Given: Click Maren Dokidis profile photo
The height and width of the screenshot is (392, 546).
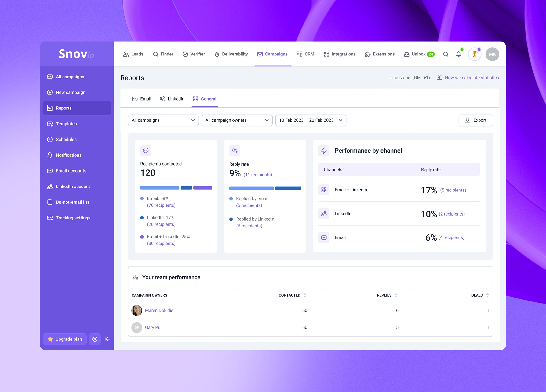Looking at the screenshot, I should (137, 310).
